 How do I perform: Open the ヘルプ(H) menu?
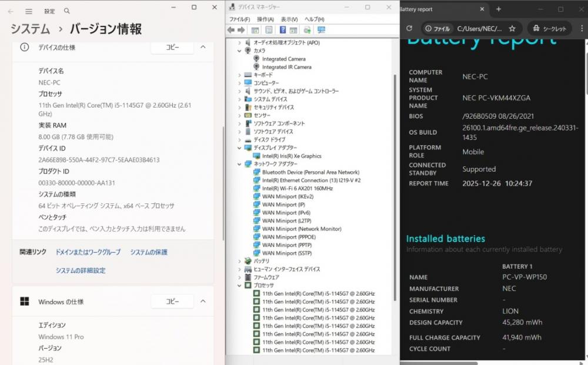tap(314, 19)
